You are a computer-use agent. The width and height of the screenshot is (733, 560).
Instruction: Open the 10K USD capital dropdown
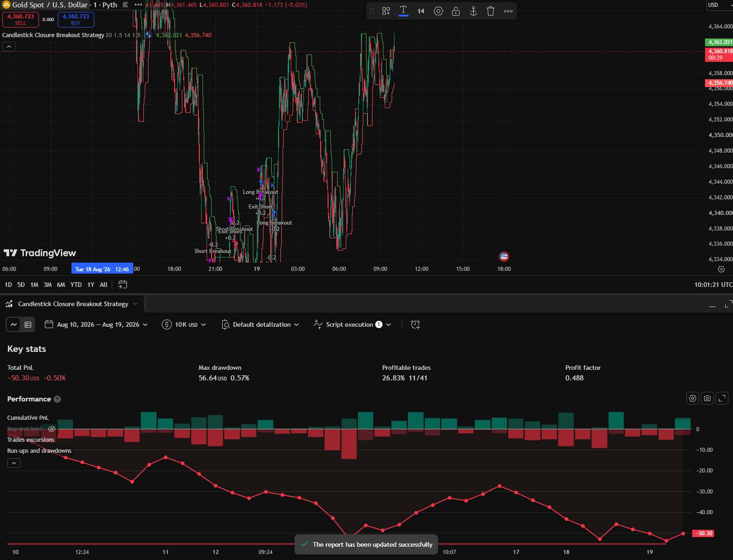(x=184, y=324)
